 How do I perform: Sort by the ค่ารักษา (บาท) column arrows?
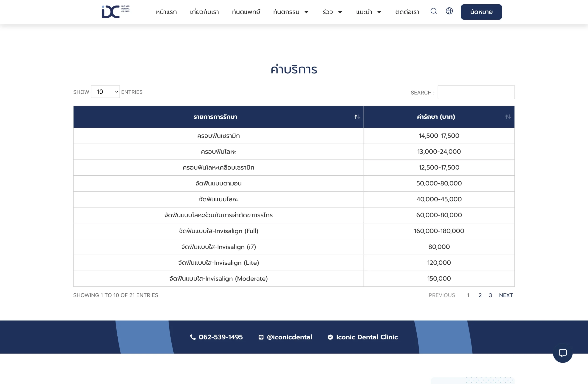(x=508, y=117)
